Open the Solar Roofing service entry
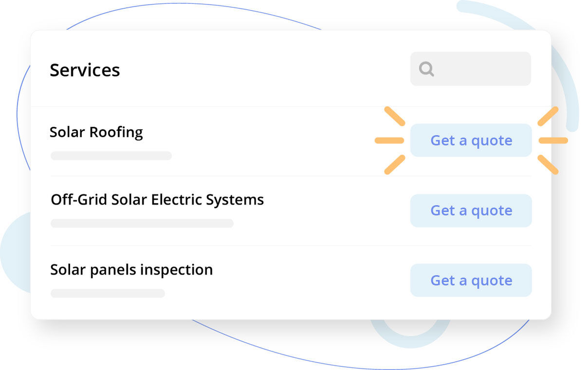The image size is (588, 370). (x=96, y=132)
